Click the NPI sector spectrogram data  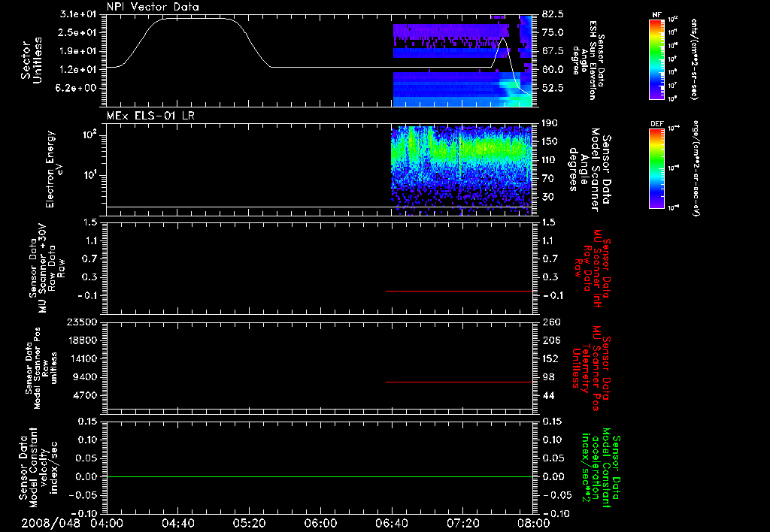(x=462, y=61)
